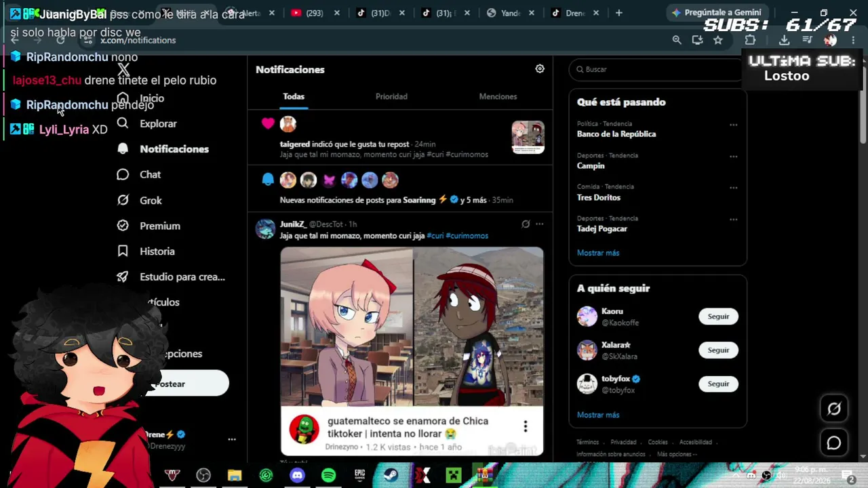Click JunikZ_'s avatar on the post
The width and height of the screenshot is (868, 488).
pyautogui.click(x=266, y=229)
